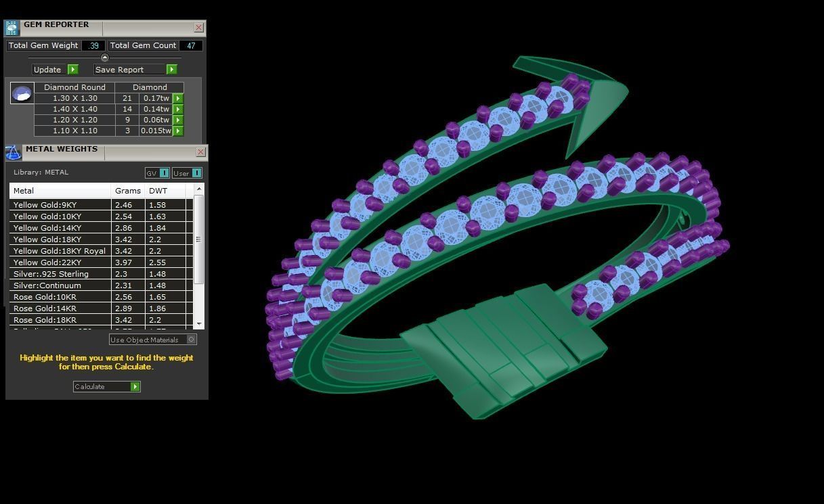Click the metal list scrollbar thumb
Image resolution: width=824 pixels, height=504 pixels.
point(199,239)
